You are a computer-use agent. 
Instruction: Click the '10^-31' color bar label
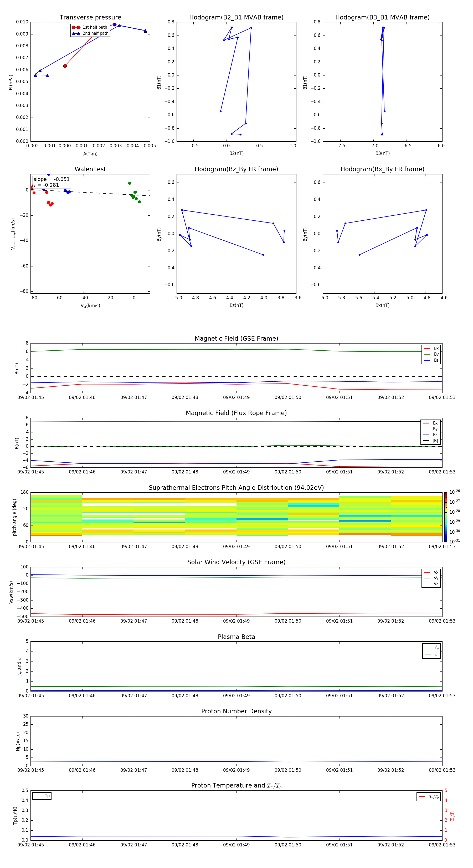454,542
